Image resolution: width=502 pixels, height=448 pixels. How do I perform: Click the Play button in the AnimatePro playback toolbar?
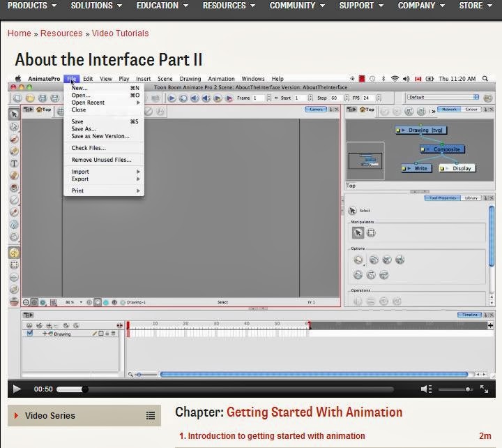tap(172, 98)
